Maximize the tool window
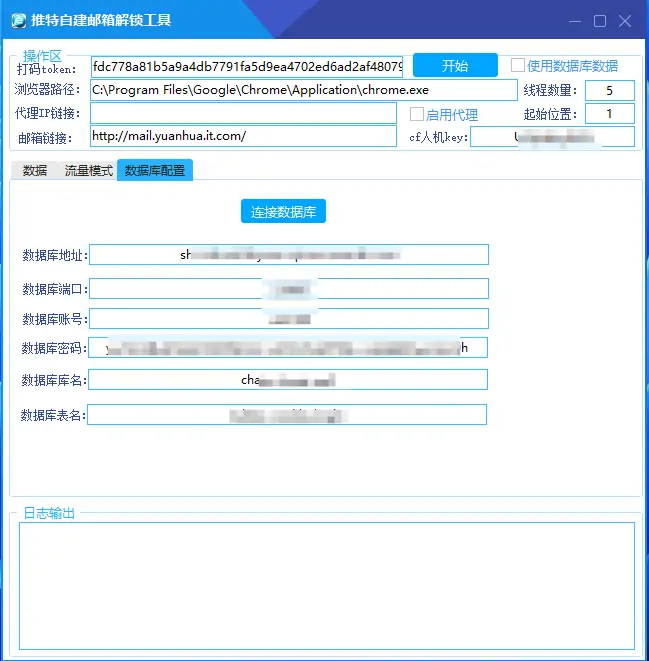The height and width of the screenshot is (661, 649). 600,21
